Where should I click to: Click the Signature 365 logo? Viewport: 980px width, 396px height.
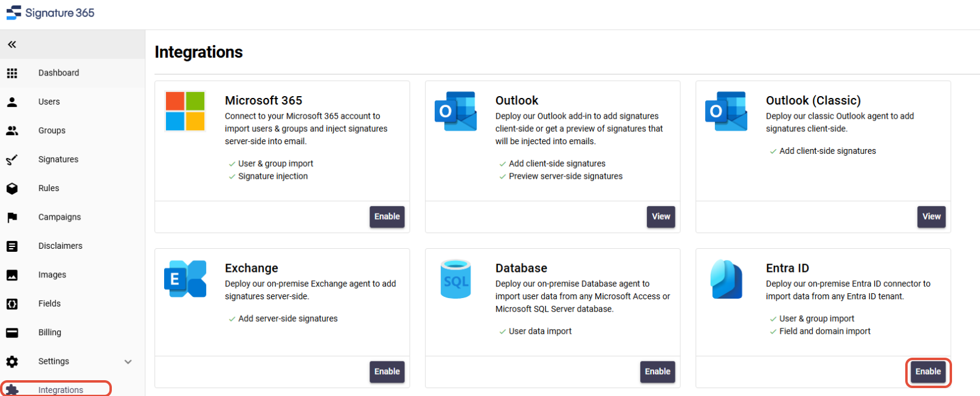(50, 13)
